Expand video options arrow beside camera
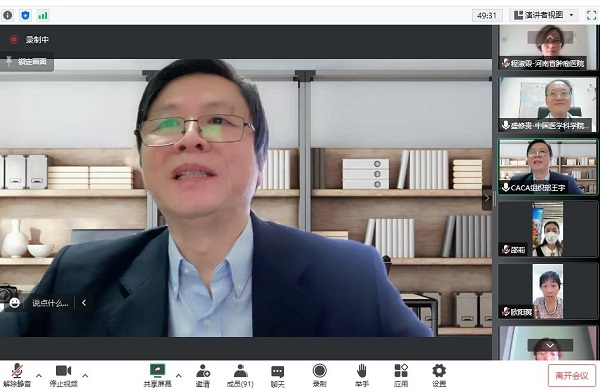 (x=85, y=375)
